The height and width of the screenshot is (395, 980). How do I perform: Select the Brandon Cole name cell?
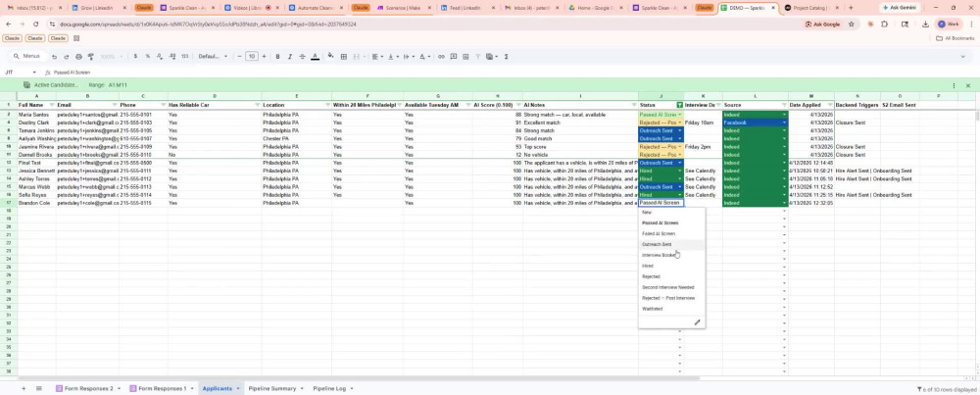pyautogui.click(x=37, y=203)
